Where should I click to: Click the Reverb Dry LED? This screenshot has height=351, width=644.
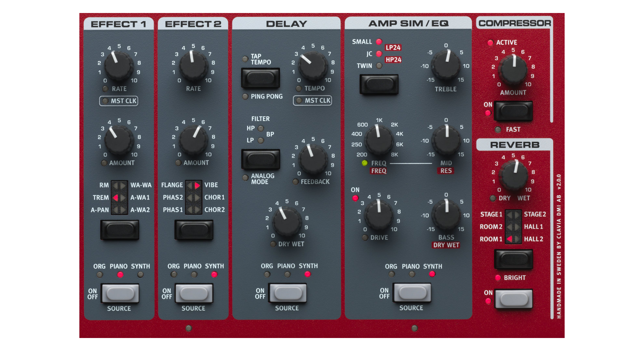pos(493,198)
